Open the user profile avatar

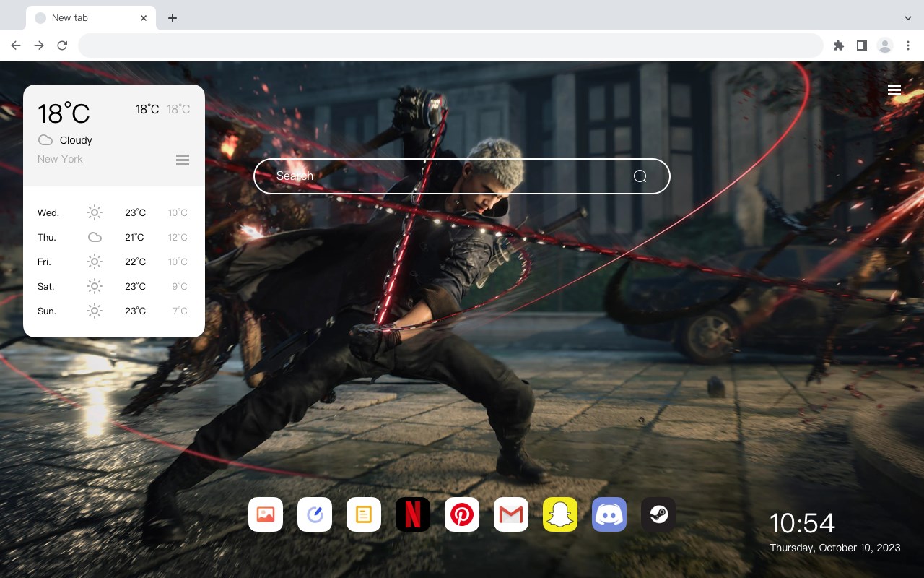(x=885, y=46)
